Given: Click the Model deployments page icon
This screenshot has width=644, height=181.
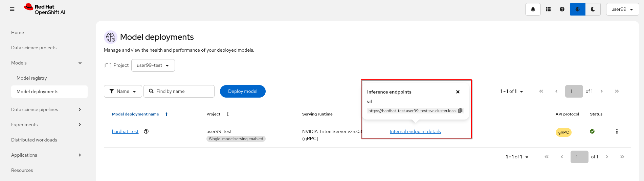Looking at the screenshot, I should tap(111, 37).
